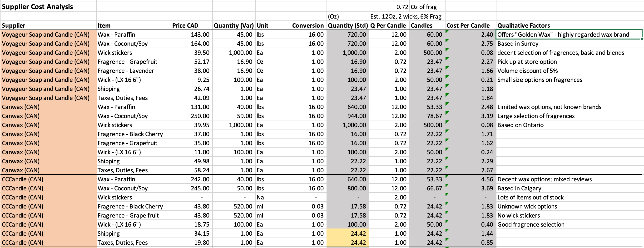Click the 4.56 cost per candle cell
Image resolution: width=644 pixels, height=248 pixels.
point(471,179)
